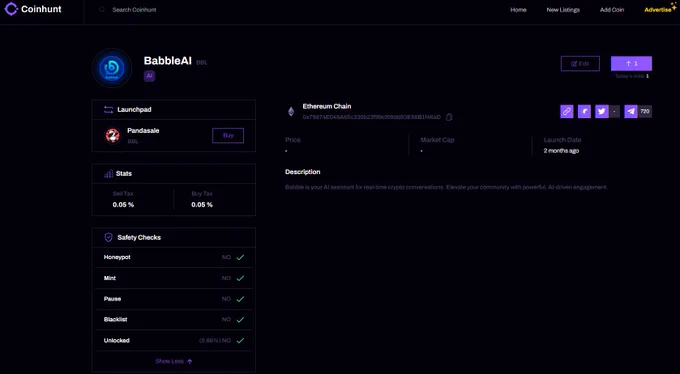Click the AI category tag

click(x=149, y=76)
